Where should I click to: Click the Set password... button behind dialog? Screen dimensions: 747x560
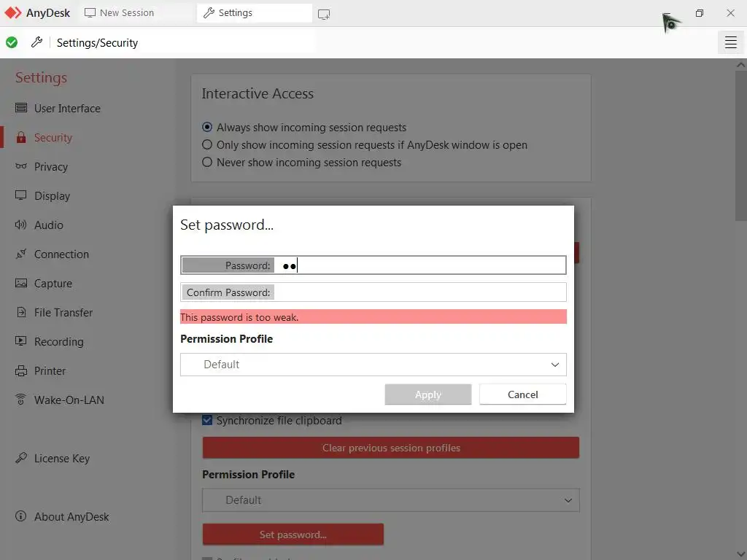point(293,534)
